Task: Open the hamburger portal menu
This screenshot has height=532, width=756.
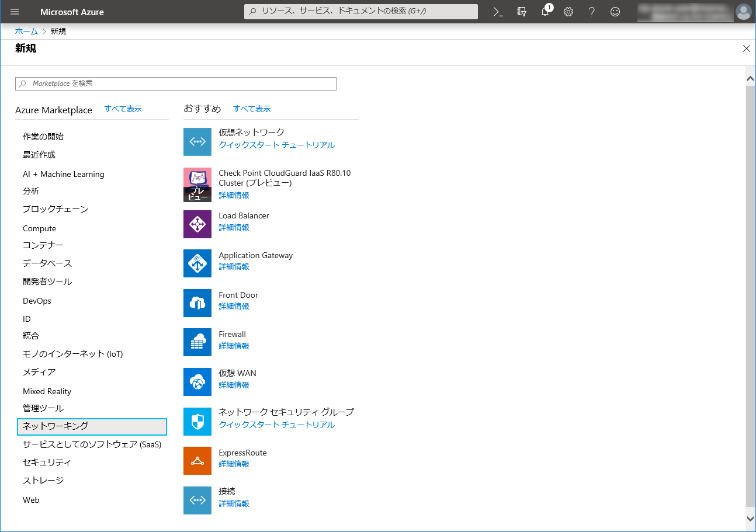Action: click(x=15, y=12)
